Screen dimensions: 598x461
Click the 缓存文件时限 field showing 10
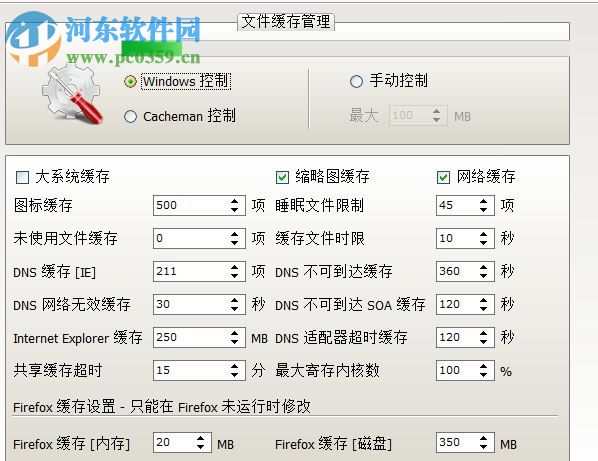pos(465,238)
